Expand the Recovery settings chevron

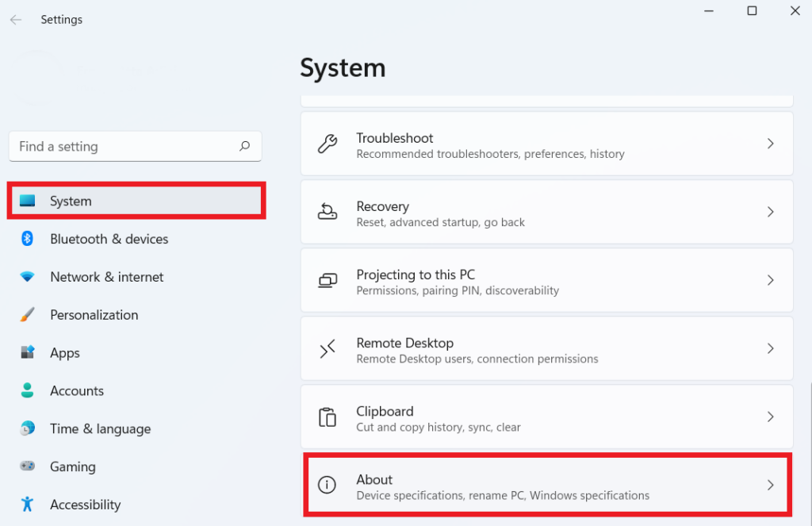point(770,212)
